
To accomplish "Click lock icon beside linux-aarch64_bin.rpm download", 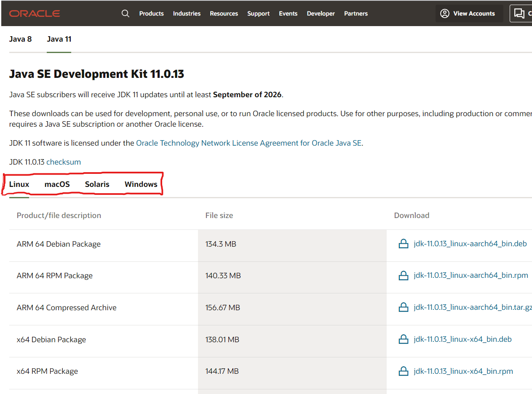I will click(x=404, y=275).
